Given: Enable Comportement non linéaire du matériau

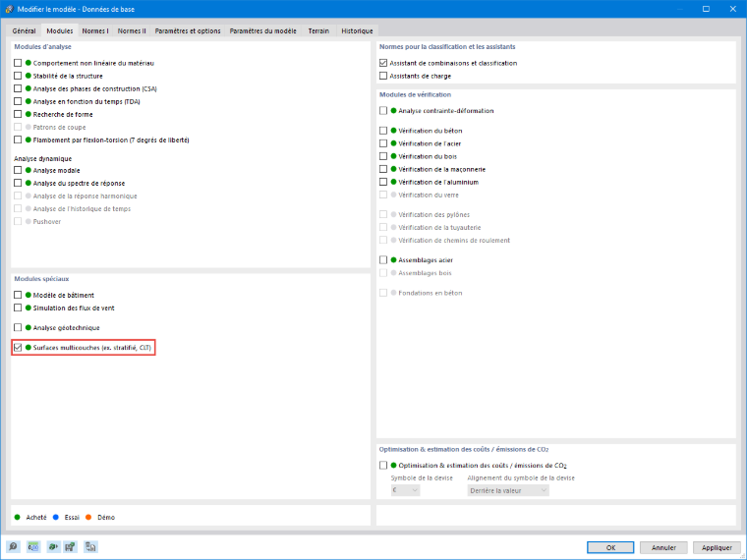Looking at the screenshot, I should click(18, 63).
